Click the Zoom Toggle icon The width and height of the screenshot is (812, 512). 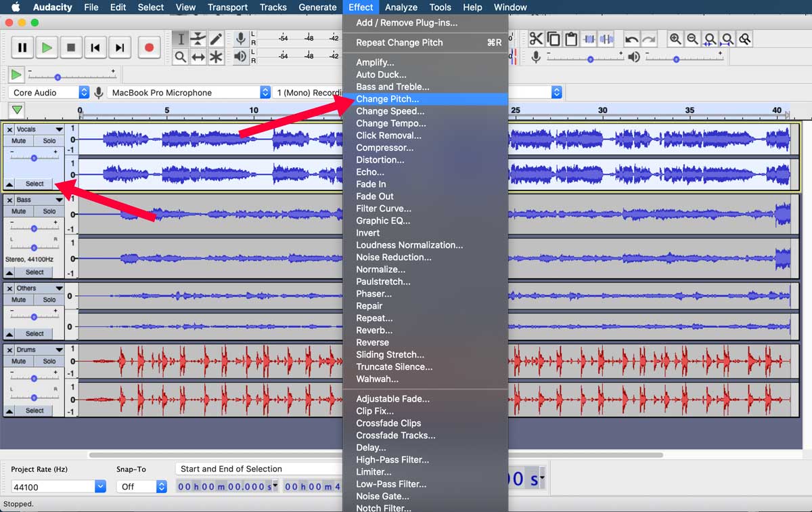pyautogui.click(x=745, y=39)
